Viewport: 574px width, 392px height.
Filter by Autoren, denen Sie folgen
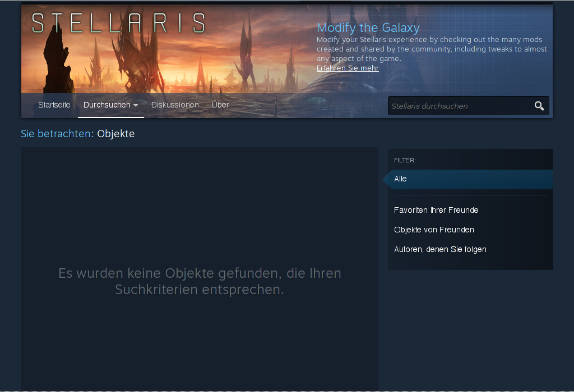[440, 249]
